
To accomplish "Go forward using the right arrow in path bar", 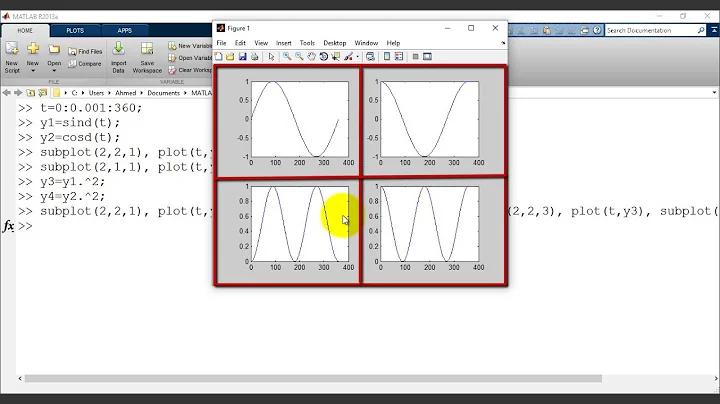I will click(x=18, y=93).
